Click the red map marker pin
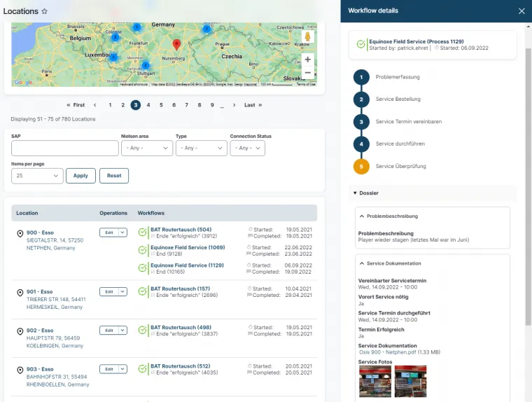 [x=176, y=45]
